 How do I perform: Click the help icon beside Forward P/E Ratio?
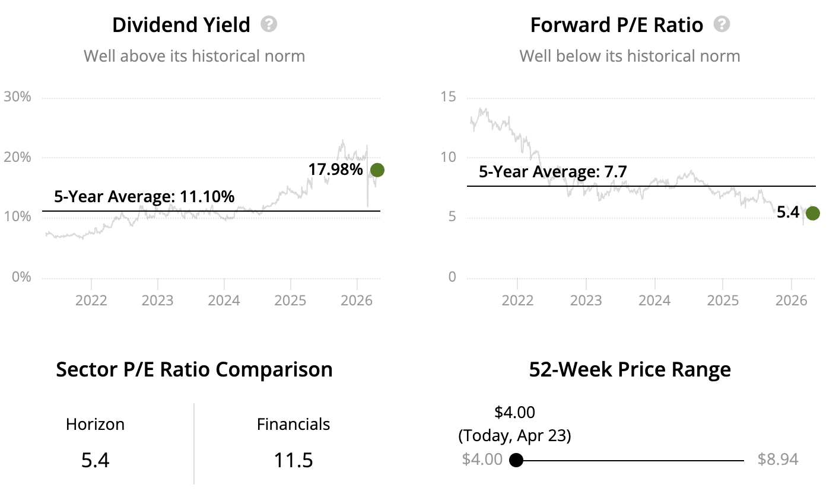[722, 24]
